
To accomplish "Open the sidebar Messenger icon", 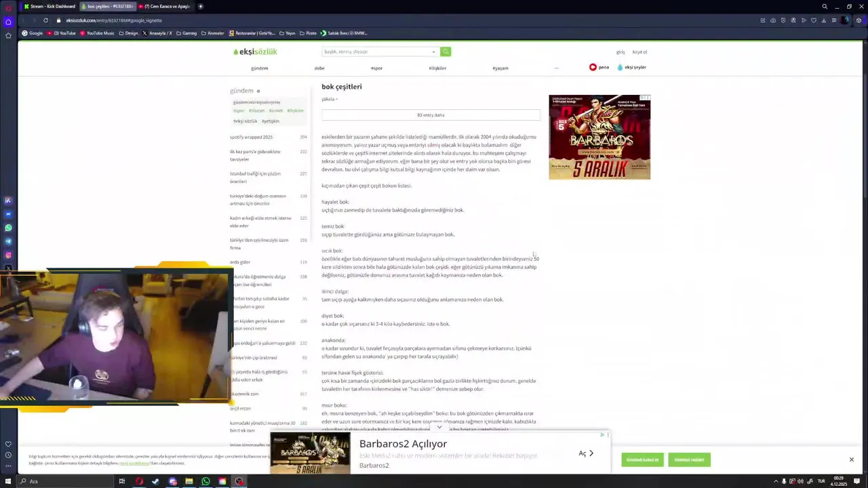I will (x=8, y=214).
